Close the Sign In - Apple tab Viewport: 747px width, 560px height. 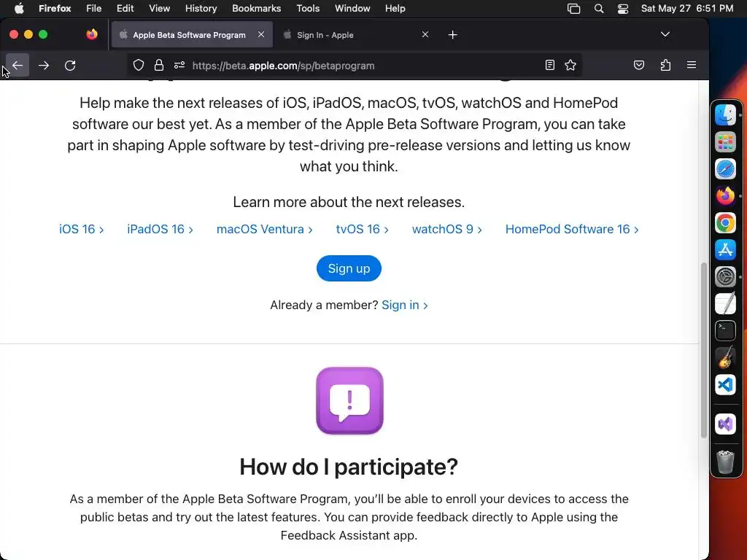coord(425,34)
